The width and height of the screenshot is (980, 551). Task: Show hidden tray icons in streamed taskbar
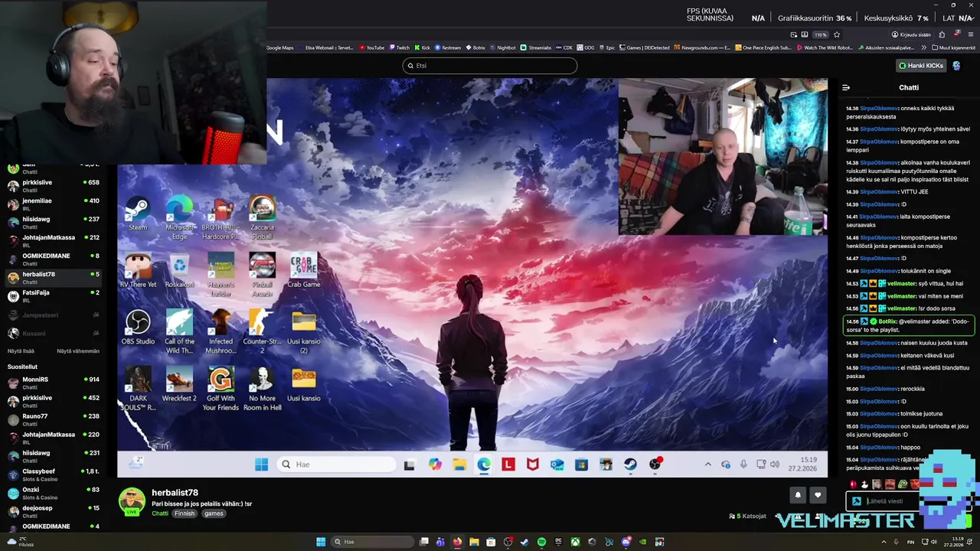pyautogui.click(x=707, y=465)
